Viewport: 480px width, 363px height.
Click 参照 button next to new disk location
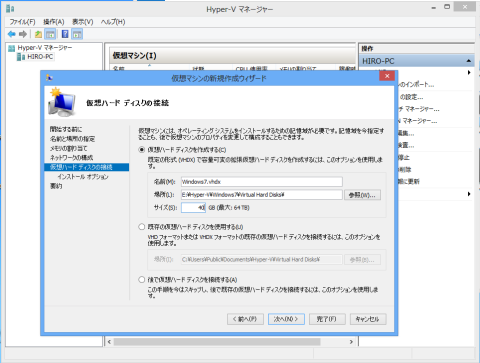[362, 195]
